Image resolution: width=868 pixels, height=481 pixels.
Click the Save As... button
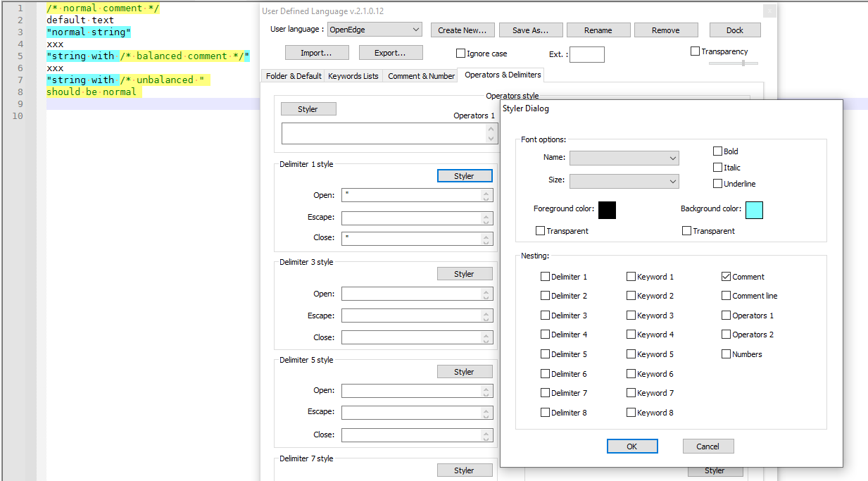[530, 30]
